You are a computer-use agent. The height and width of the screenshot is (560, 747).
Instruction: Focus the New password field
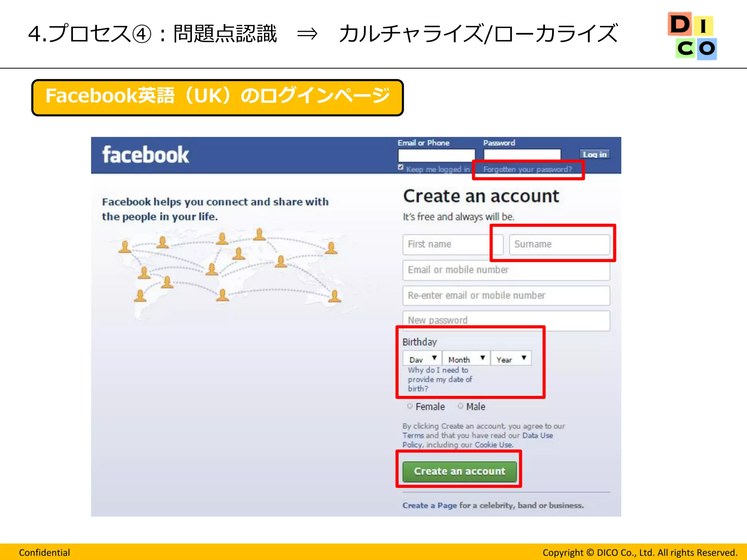pos(506,321)
